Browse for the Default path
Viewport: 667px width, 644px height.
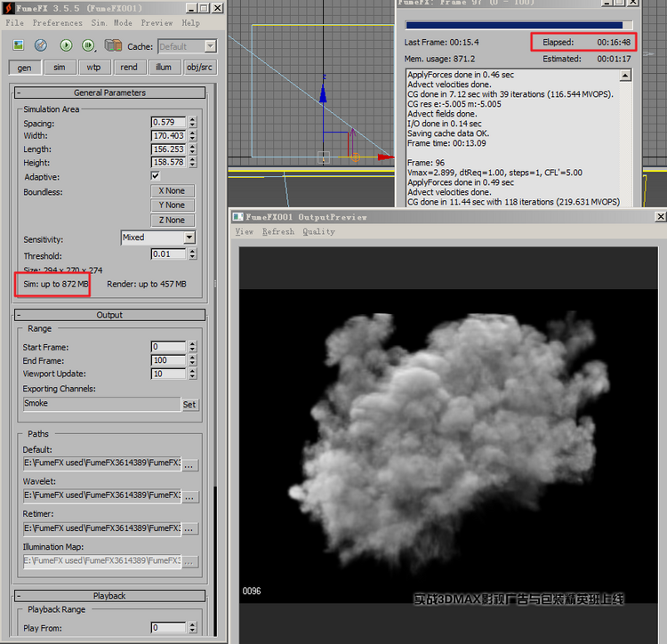pos(189,464)
